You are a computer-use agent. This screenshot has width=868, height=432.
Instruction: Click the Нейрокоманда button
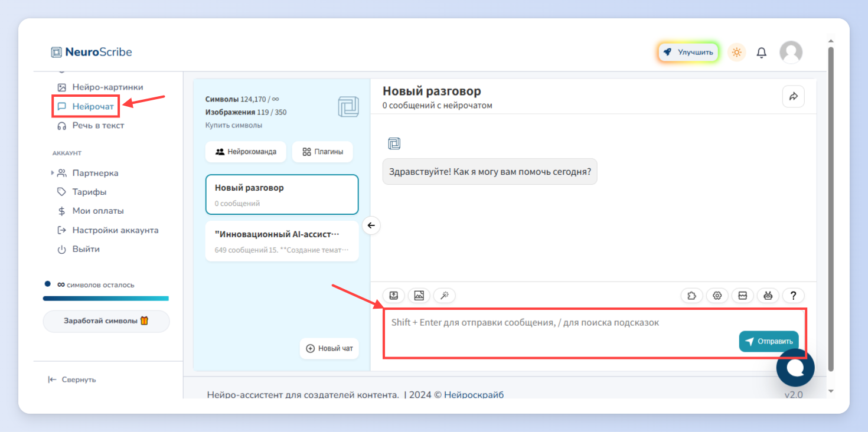pos(246,152)
